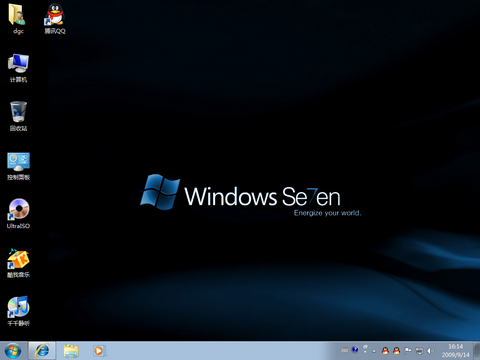Open Windows Explorer from the taskbar
480x360 pixels.
[71, 351]
